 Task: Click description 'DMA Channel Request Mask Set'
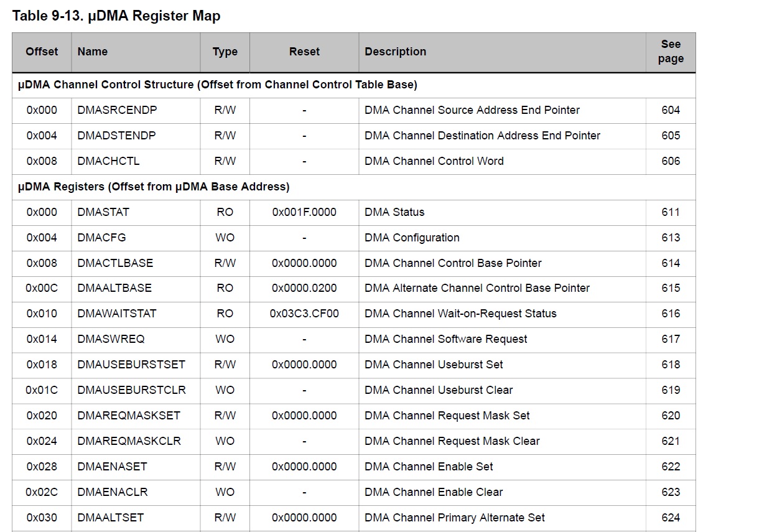(447, 416)
